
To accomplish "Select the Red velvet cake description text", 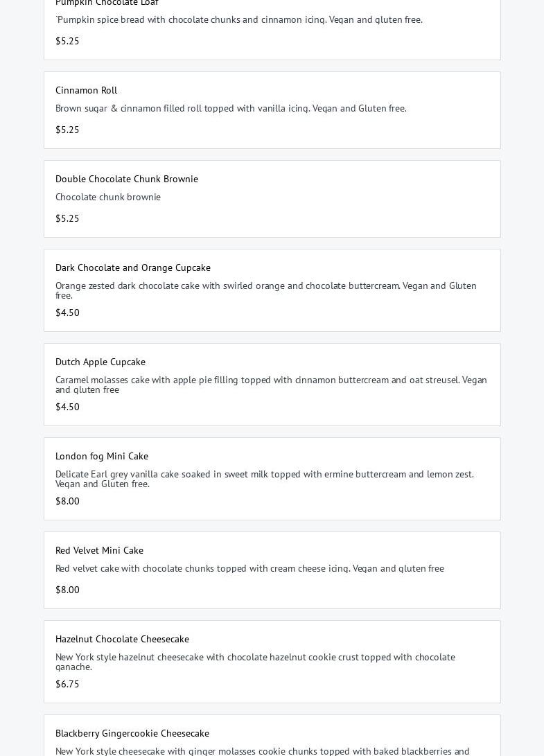I will pyautogui.click(x=249, y=568).
